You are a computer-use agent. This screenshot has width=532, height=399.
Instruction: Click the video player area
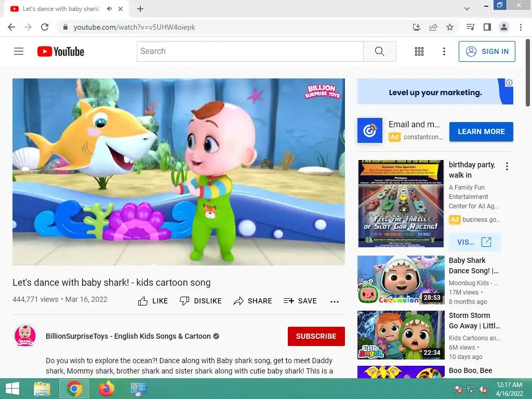coord(179,171)
